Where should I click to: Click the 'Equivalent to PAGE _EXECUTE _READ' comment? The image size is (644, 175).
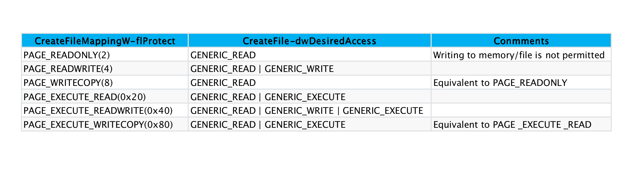512,125
